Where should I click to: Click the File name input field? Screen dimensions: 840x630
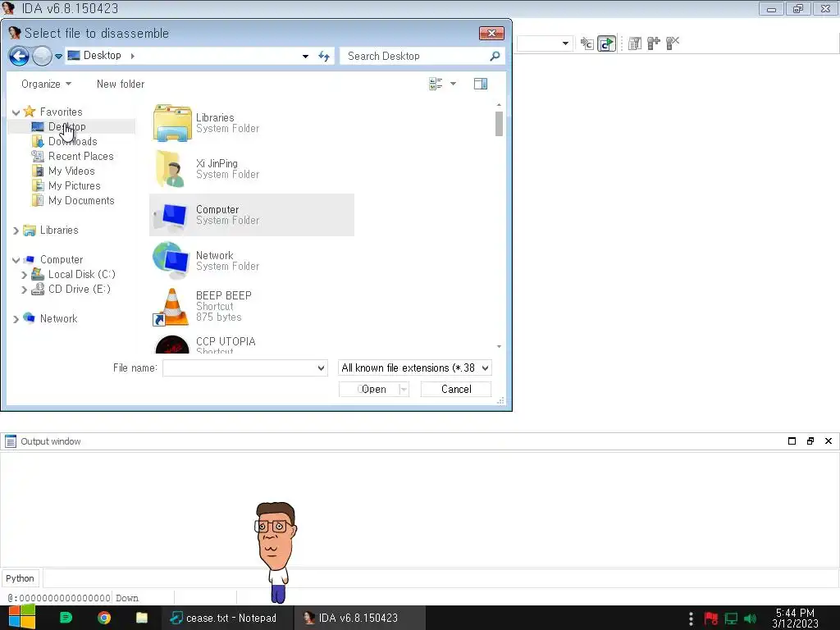tap(240, 368)
